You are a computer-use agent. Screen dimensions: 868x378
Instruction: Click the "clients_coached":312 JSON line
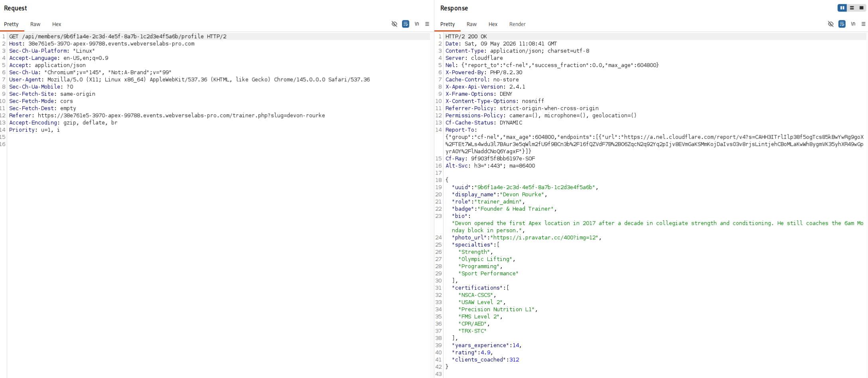click(x=485, y=359)
